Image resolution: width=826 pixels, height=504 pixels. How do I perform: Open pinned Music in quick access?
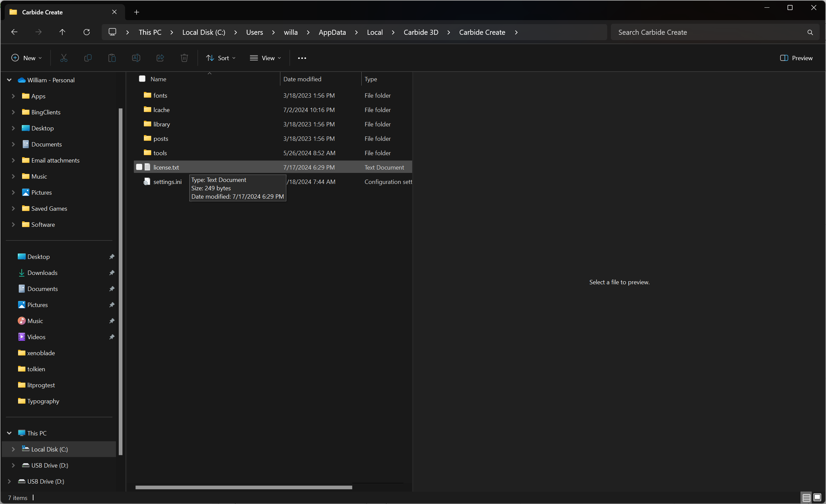(x=35, y=321)
